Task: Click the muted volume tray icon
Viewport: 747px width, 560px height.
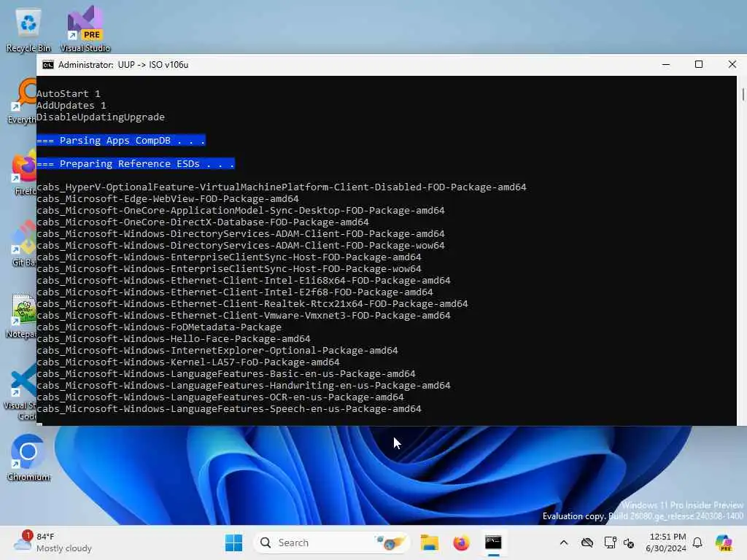Action: pyautogui.click(x=629, y=542)
